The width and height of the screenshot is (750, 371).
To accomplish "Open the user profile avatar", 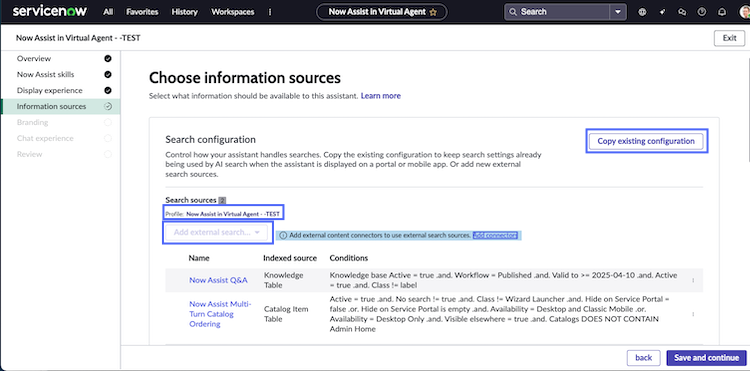I will tap(744, 12).
